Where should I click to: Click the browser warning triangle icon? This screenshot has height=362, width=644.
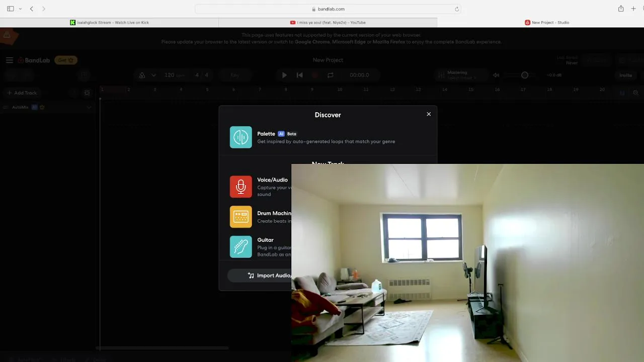tap(7, 35)
